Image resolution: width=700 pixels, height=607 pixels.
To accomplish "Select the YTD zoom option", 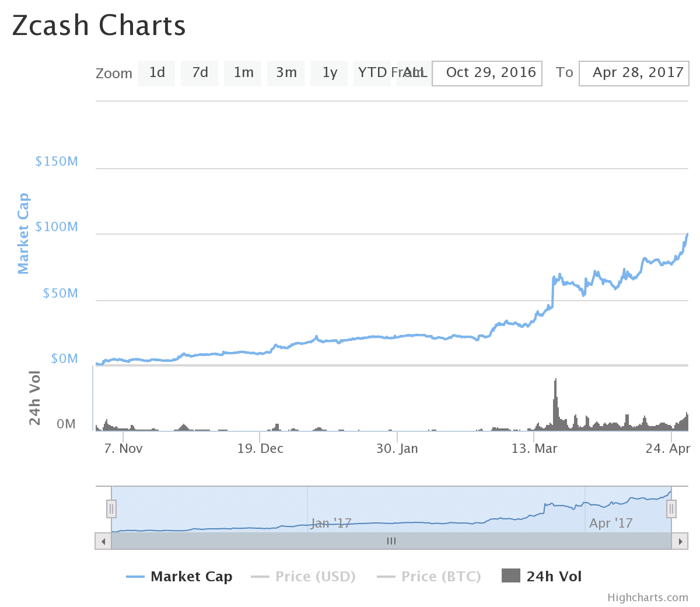I will (x=372, y=73).
